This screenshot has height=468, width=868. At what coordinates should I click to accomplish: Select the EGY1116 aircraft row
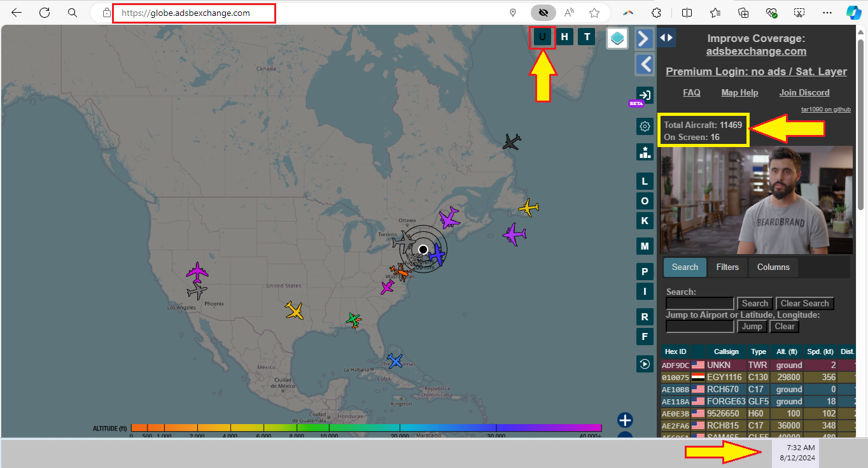click(x=759, y=378)
